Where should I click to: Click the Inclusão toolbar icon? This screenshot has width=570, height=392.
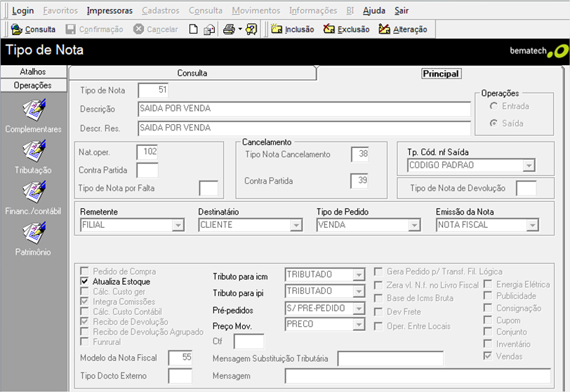277,29
